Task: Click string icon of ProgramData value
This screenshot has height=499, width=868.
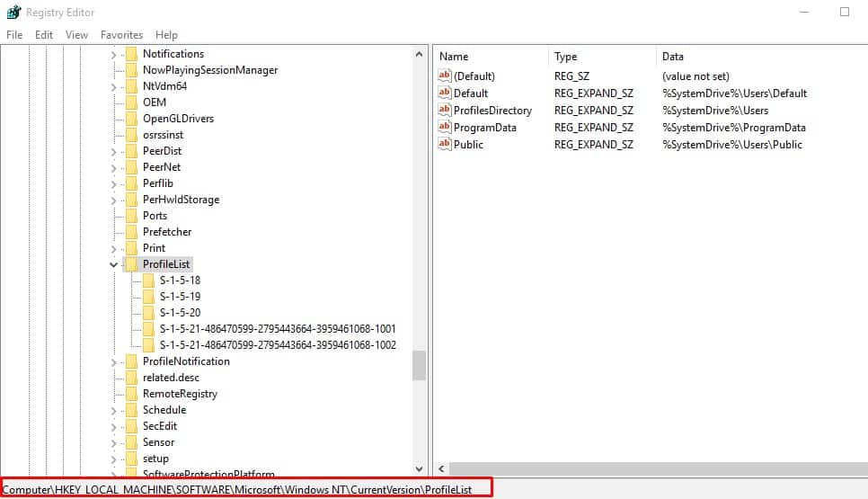Action: pyautogui.click(x=445, y=128)
